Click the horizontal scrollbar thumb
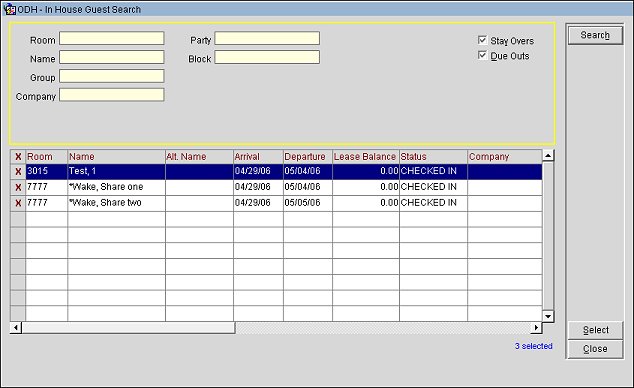 click(128, 327)
